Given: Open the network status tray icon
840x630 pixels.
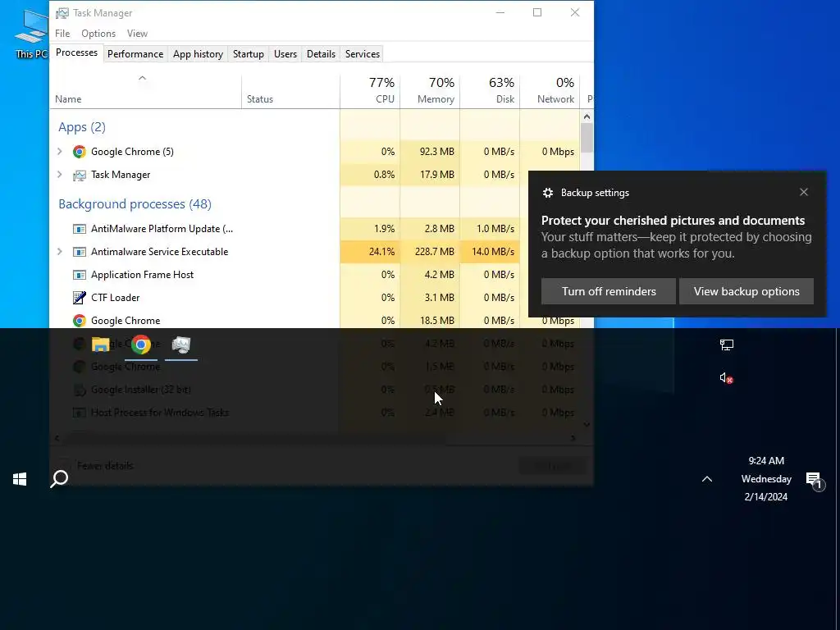Looking at the screenshot, I should point(727,345).
